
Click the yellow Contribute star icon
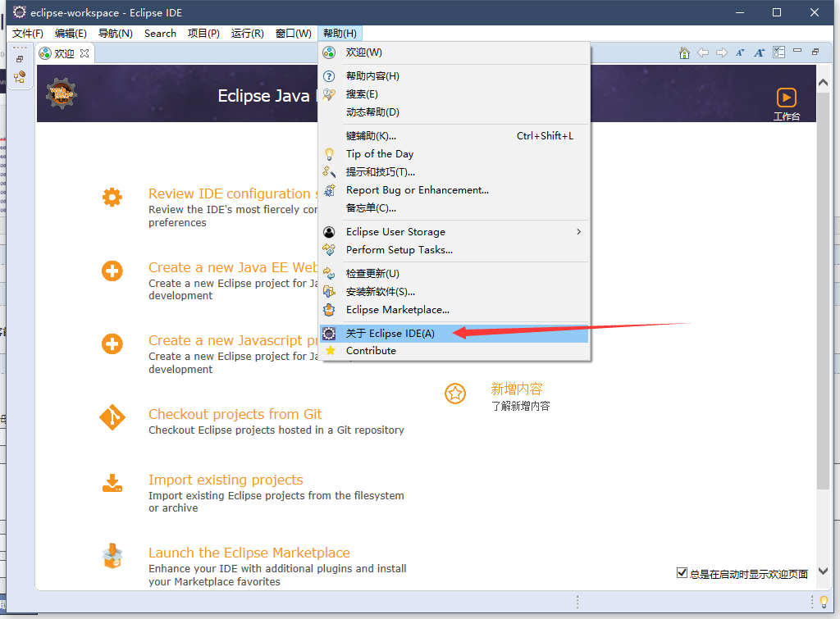[331, 350]
